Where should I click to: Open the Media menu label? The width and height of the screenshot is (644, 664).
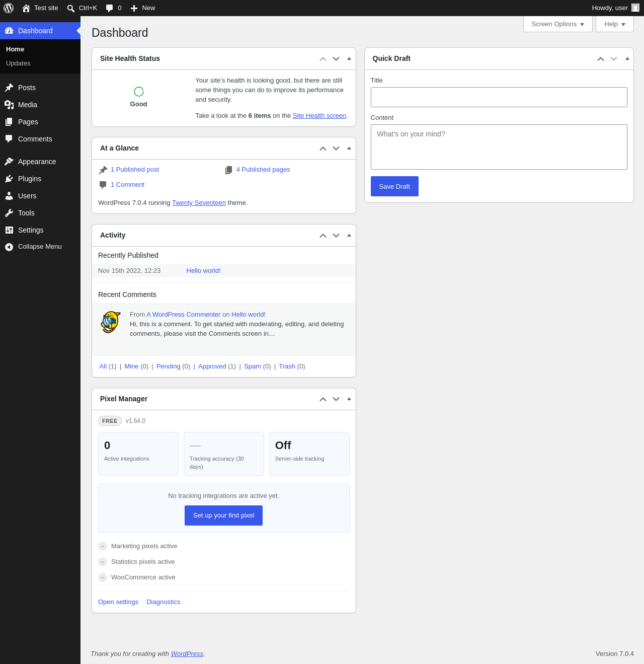28,105
